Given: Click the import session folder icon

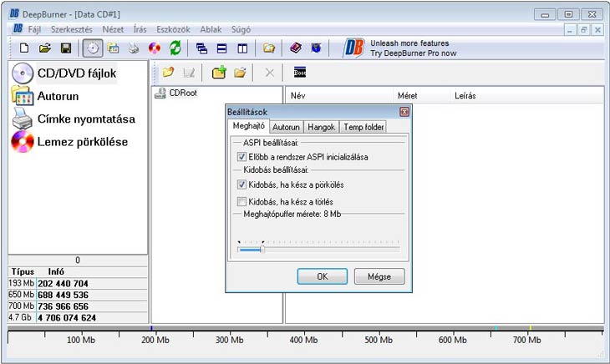Looking at the screenshot, I should coord(168,73).
